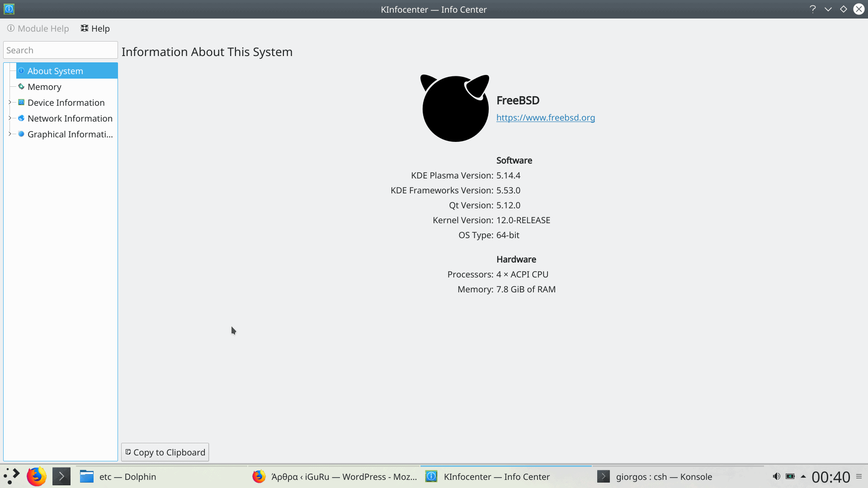The width and height of the screenshot is (868, 488).
Task: Click the KDE Frameworks Version value 5.53.0
Action: coord(508,190)
